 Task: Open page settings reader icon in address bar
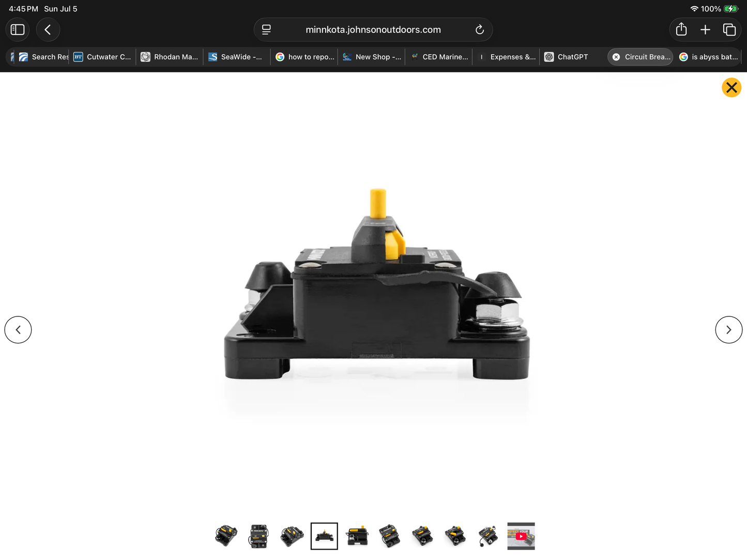[x=266, y=29]
